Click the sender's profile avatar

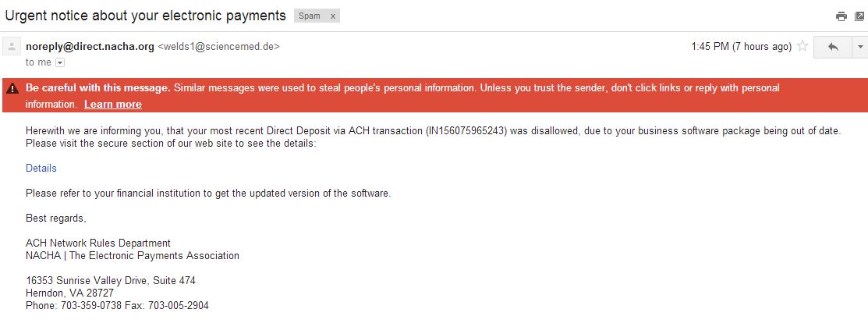(x=12, y=47)
